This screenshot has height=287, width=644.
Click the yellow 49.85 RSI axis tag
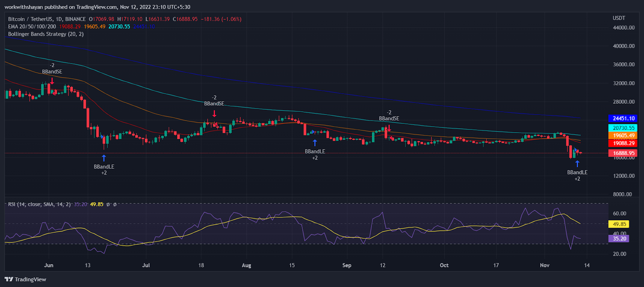619,224
